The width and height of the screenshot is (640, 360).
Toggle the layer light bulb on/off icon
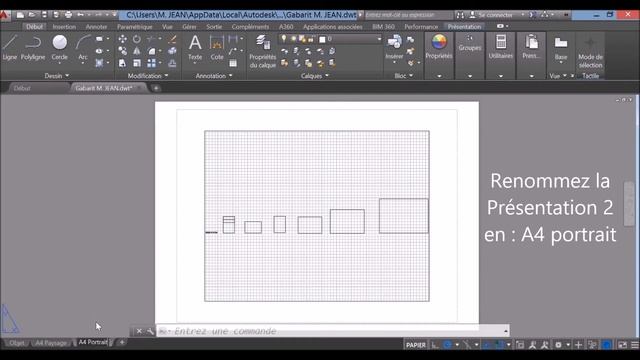point(284,39)
